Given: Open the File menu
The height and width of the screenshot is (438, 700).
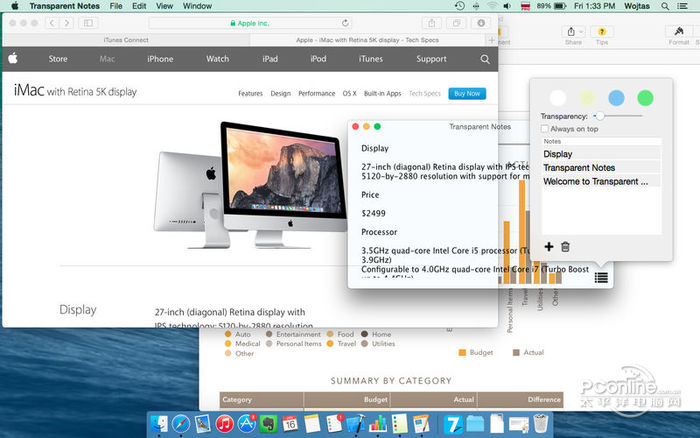Looking at the screenshot, I should click(x=116, y=6).
